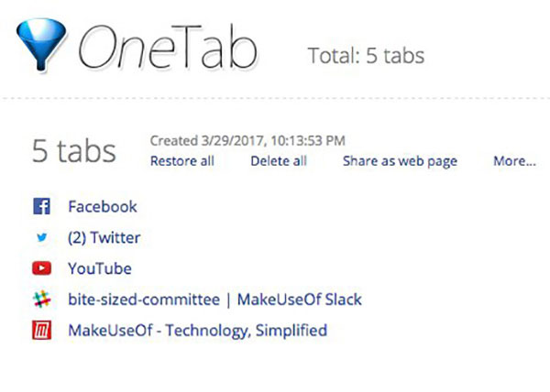Open MakeUseOf - Technology, Simplified link

(197, 331)
